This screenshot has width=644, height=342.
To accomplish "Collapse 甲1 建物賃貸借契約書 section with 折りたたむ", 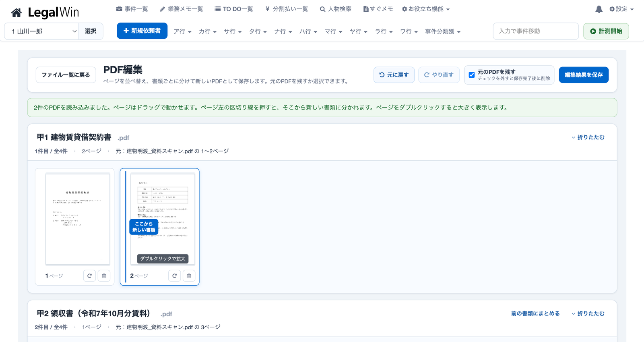I will (588, 137).
